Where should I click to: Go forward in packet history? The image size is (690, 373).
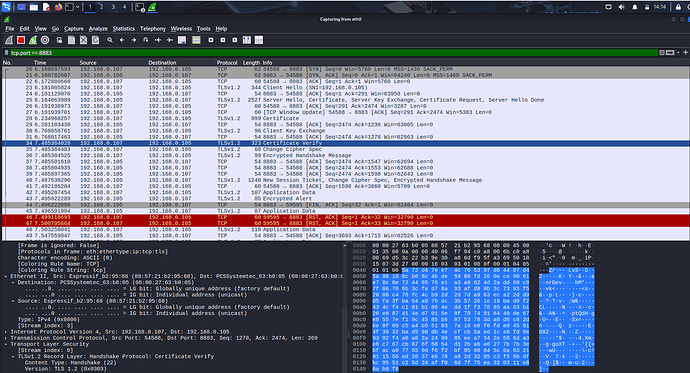(134, 40)
